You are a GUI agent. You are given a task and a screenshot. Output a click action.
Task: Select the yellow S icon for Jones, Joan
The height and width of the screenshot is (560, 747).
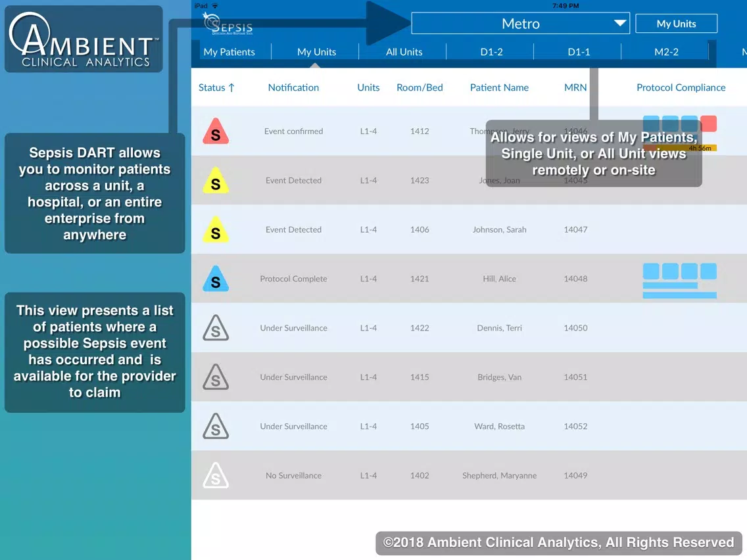pos(216,181)
